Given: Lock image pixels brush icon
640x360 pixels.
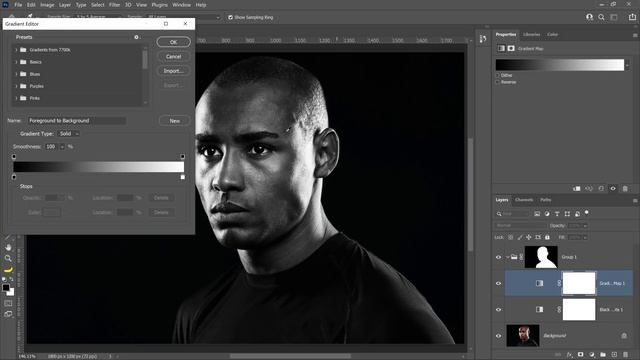Looking at the screenshot, I should point(520,237).
